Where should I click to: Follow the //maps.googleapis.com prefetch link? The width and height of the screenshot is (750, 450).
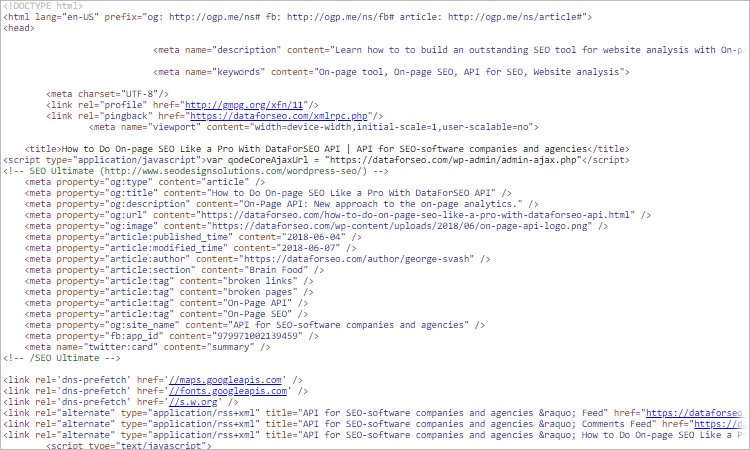pyautogui.click(x=225, y=380)
